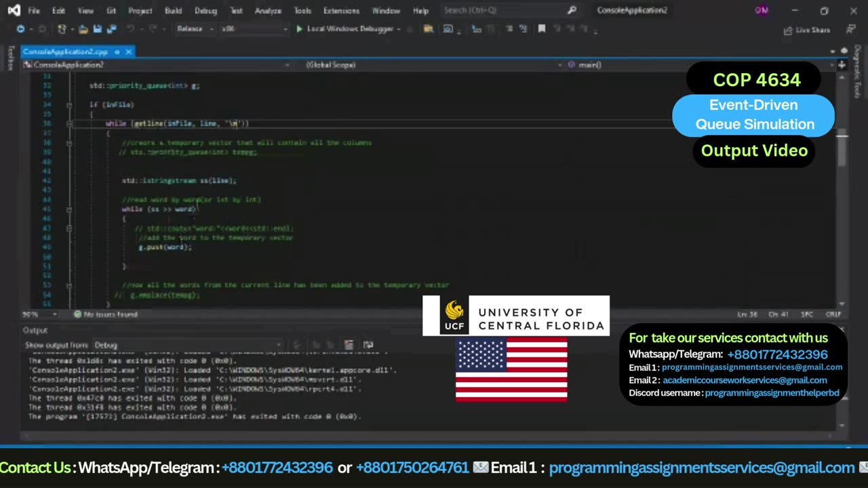Click the folder icon after the debugger dropdown
Viewport: 868px width, 488px height.
point(429,29)
